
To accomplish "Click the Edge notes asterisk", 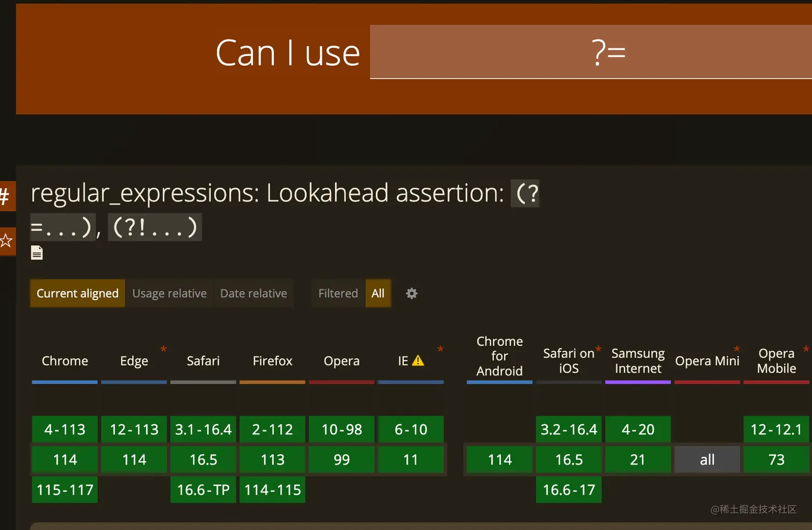I will tap(163, 350).
